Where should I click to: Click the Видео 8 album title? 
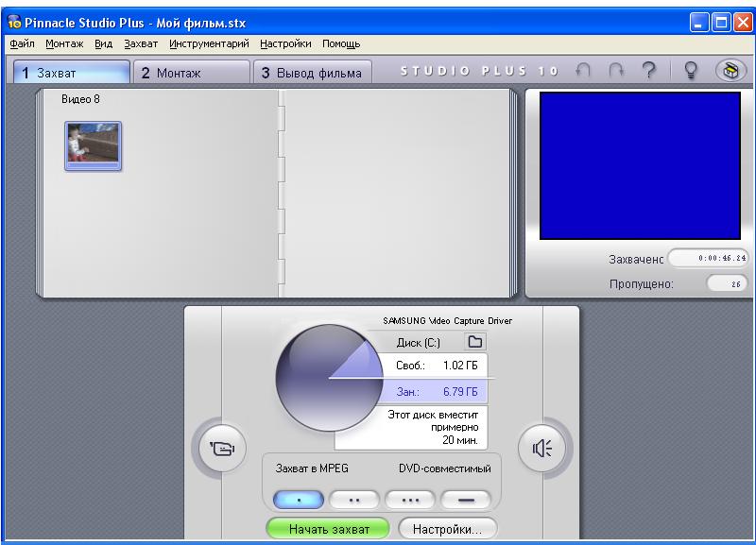pos(80,99)
